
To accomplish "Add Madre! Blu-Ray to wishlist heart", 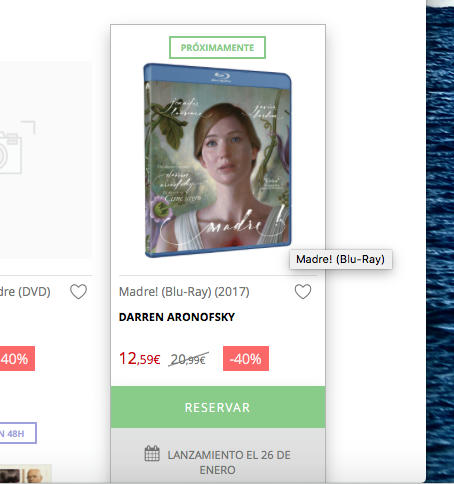I will tap(303, 292).
